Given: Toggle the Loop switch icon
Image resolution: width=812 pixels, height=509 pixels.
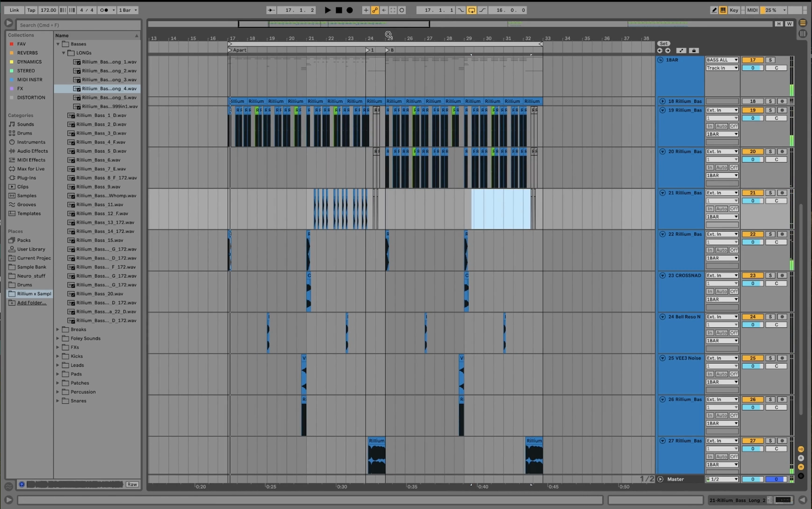Looking at the screenshot, I should click(x=471, y=10).
